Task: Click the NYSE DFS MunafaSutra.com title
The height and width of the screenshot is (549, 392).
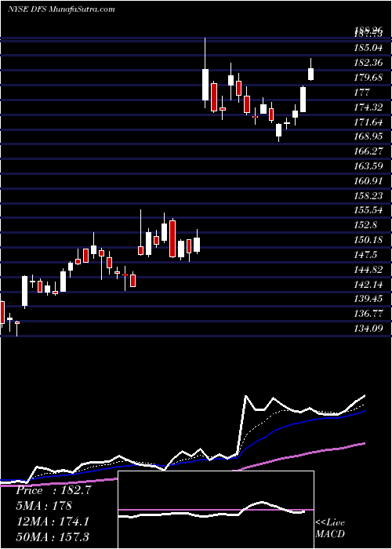Action: pyautogui.click(x=61, y=9)
